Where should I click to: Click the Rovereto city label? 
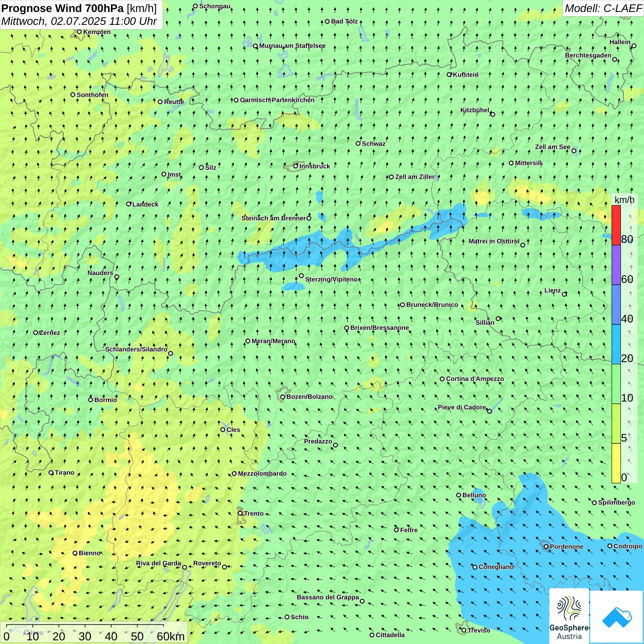click(x=207, y=563)
